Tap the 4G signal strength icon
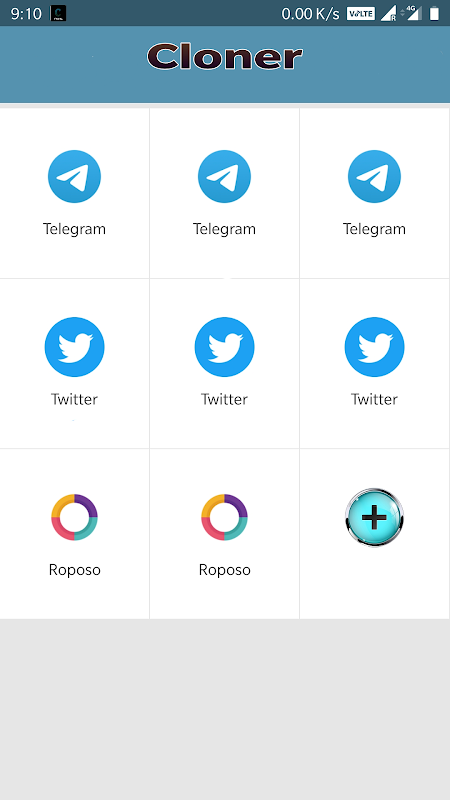 [412, 13]
